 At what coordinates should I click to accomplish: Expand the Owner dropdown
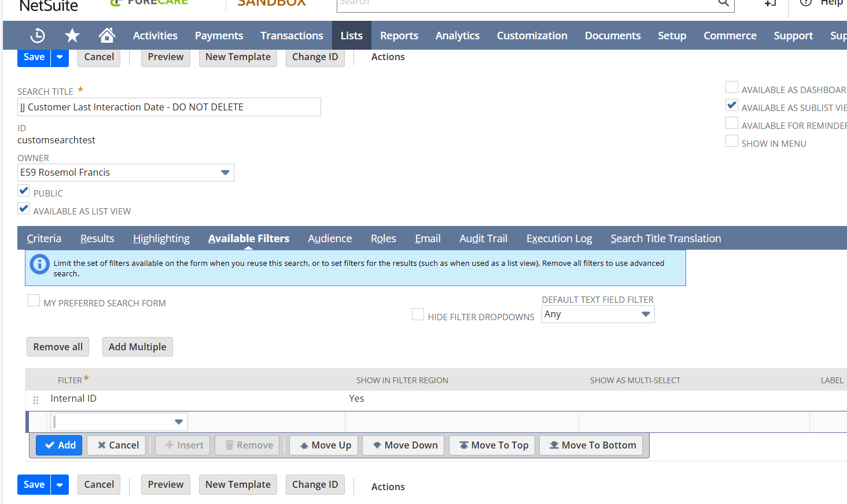point(225,172)
